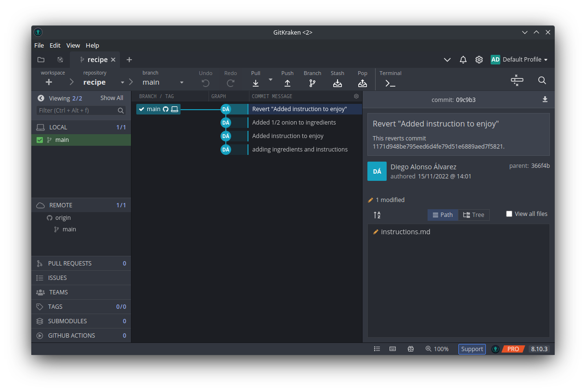
Task: Expand the PULL REQUESTS section
Action: pos(81,264)
